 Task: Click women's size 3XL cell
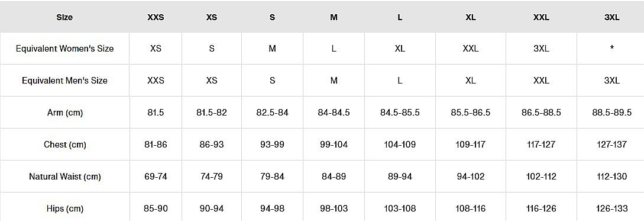pos(541,49)
